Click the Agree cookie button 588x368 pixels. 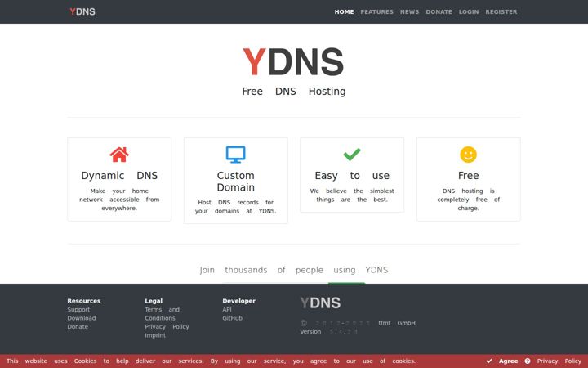[508, 361]
